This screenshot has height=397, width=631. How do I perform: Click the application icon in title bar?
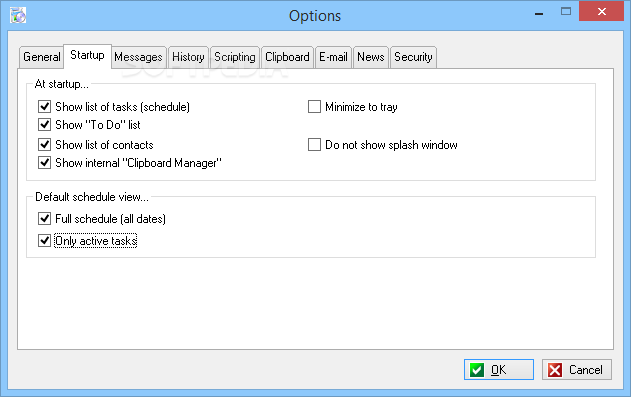click(18, 15)
